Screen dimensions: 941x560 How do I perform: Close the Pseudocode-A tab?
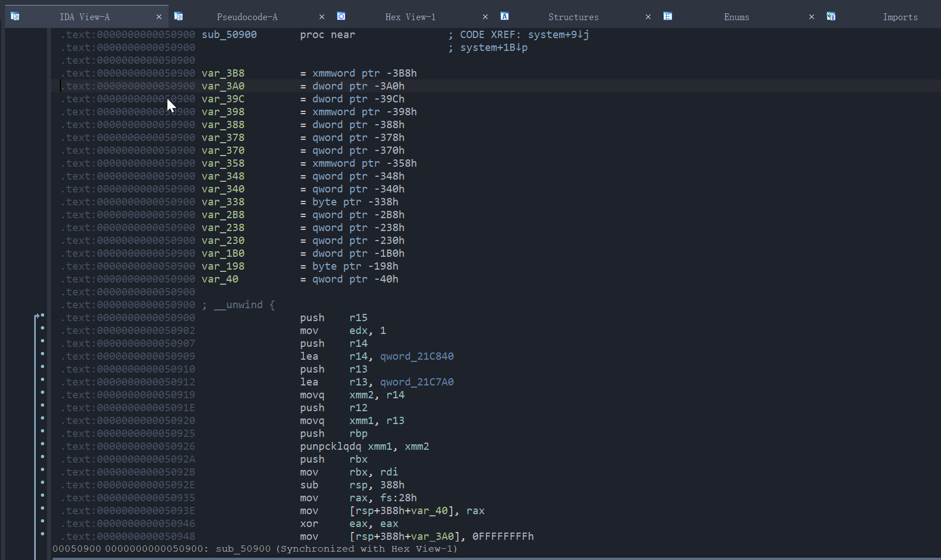[x=322, y=17]
